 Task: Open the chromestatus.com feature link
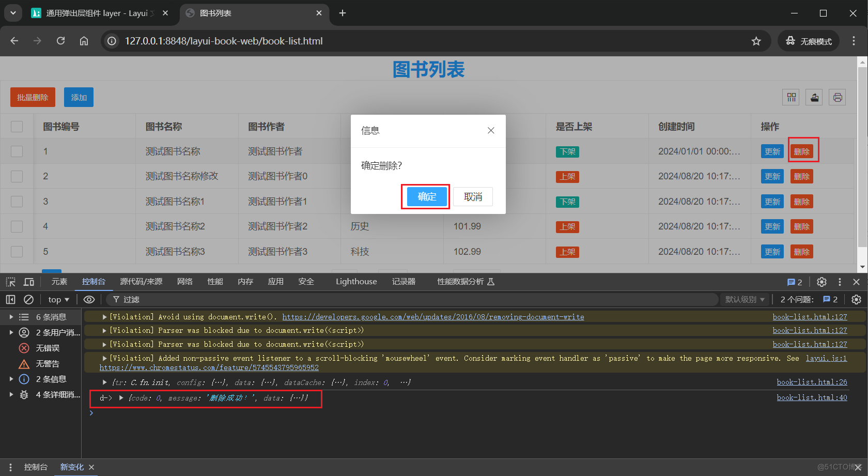pyautogui.click(x=209, y=367)
